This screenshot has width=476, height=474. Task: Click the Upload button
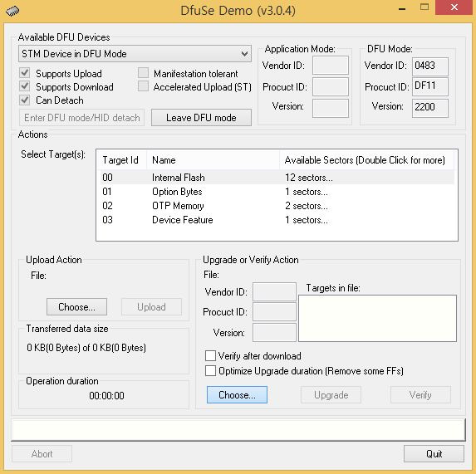tap(151, 306)
